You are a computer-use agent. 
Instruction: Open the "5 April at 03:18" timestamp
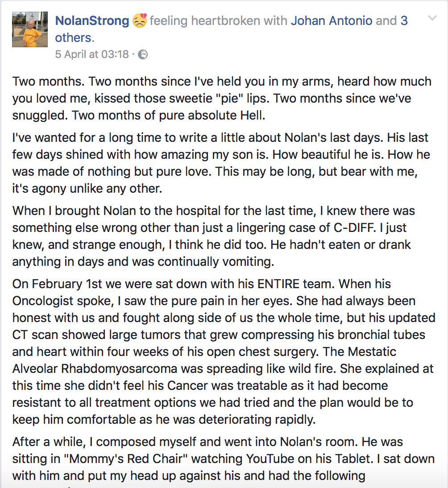pyautogui.click(x=92, y=54)
